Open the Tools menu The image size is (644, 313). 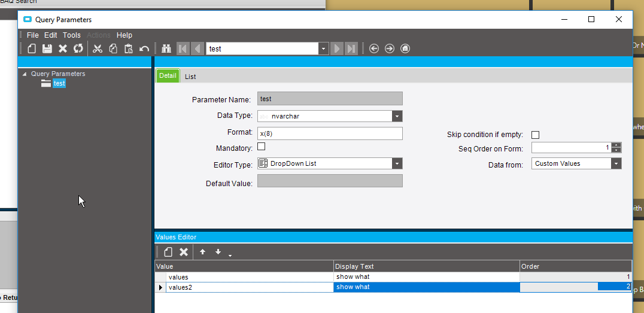[71, 35]
